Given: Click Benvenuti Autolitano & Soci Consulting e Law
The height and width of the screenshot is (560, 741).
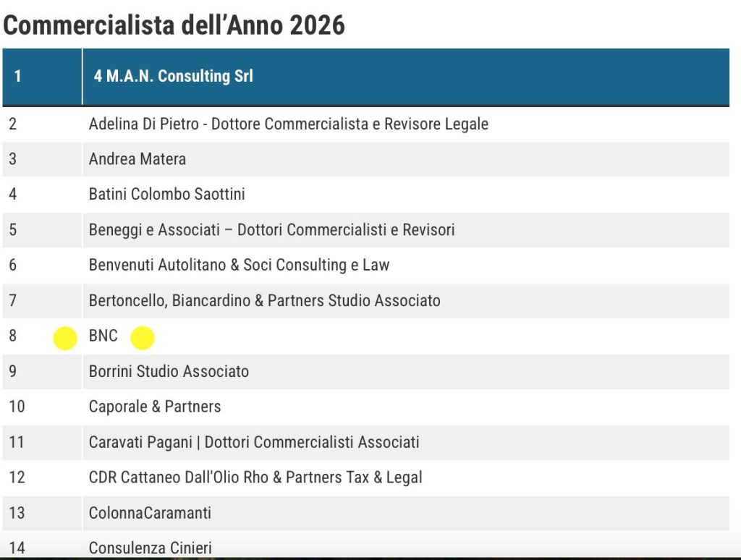Looking at the screenshot, I should [239, 265].
